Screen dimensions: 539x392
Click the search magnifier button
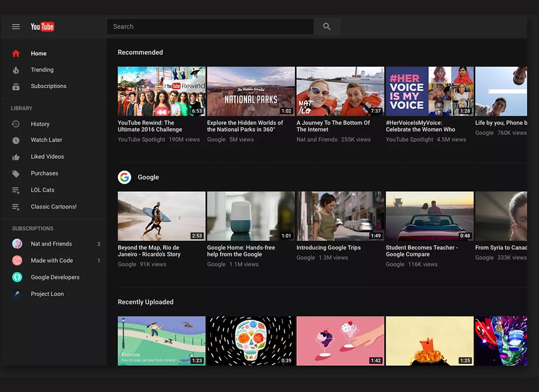click(327, 26)
